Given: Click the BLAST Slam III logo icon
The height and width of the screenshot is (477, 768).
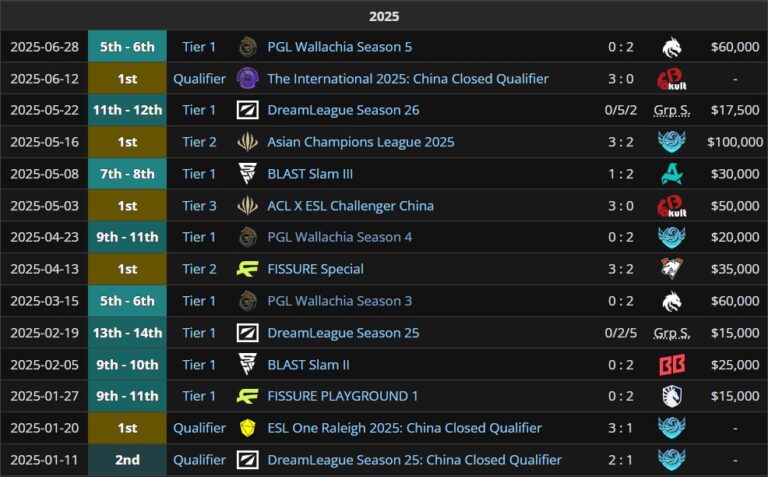Looking at the screenshot, I should pyautogui.click(x=248, y=174).
